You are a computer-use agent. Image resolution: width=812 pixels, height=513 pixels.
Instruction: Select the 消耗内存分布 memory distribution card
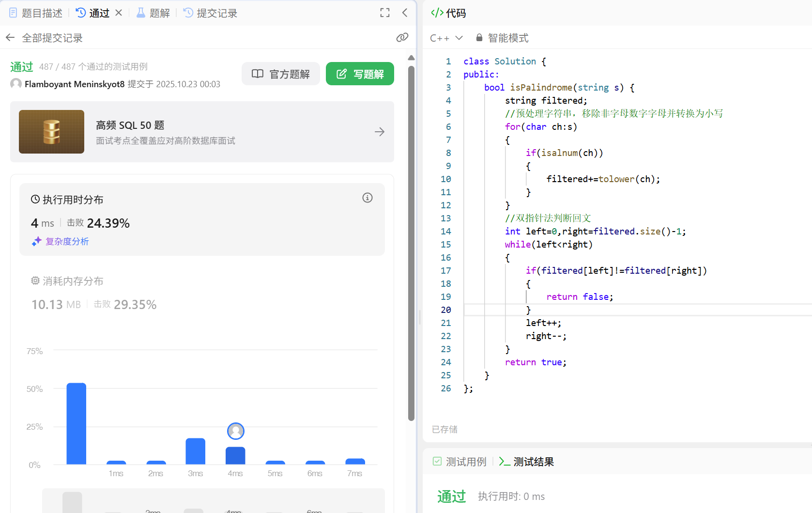point(202,293)
